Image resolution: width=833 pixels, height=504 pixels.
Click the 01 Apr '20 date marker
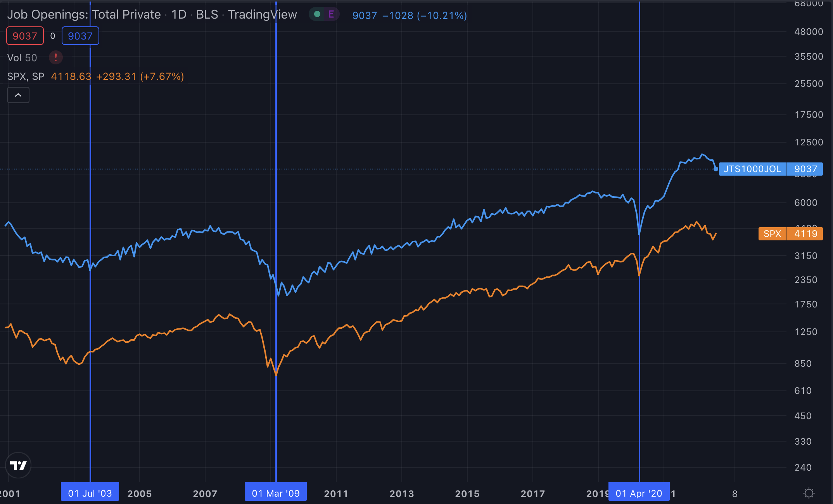[x=639, y=493]
